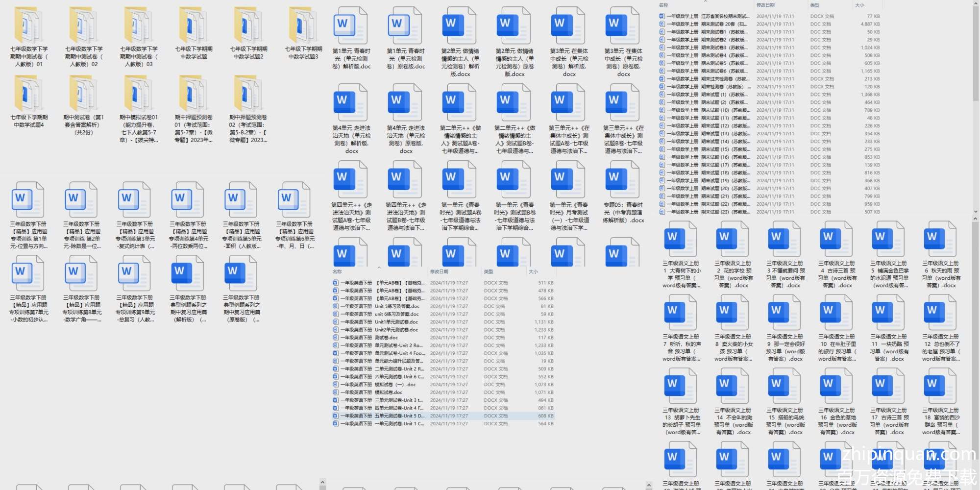Open 三年级语文上册 18 富饶的西沙群岛 预习单
980x490 pixels.
(x=940, y=386)
